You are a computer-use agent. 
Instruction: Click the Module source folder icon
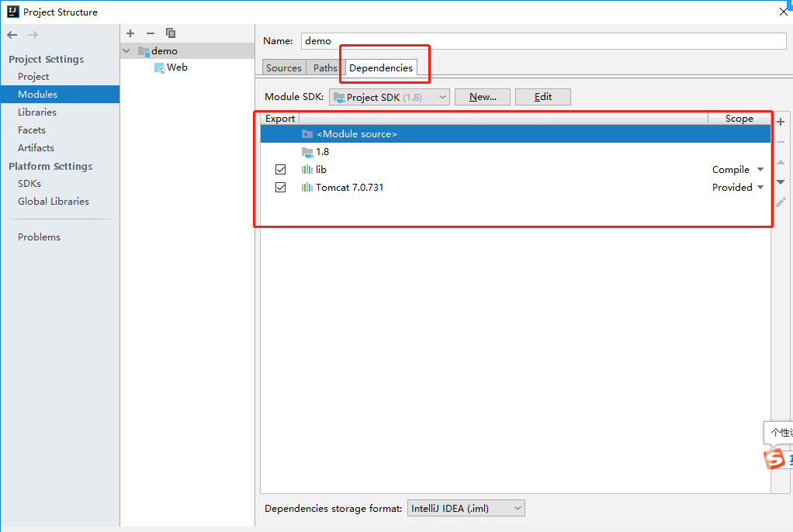pos(307,134)
